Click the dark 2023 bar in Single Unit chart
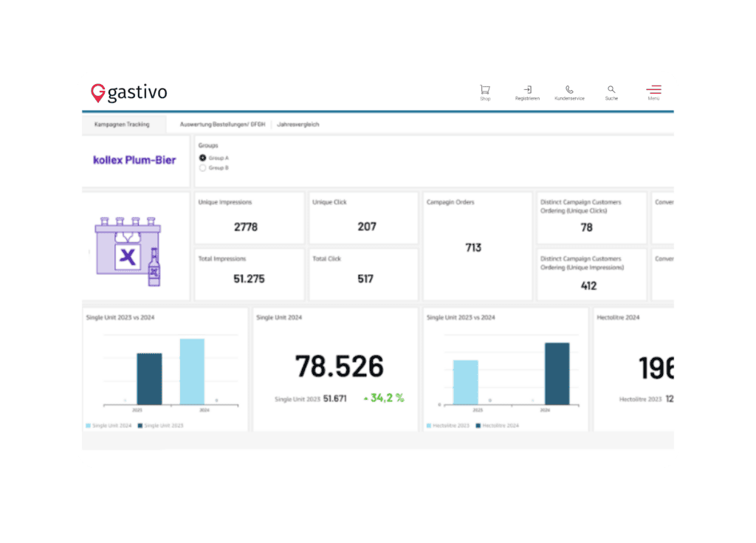 point(149,378)
